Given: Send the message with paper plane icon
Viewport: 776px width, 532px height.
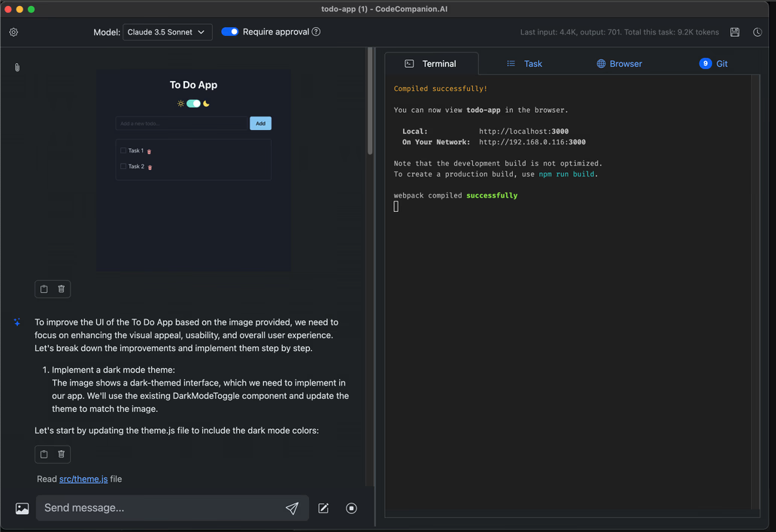Looking at the screenshot, I should pyautogui.click(x=292, y=508).
